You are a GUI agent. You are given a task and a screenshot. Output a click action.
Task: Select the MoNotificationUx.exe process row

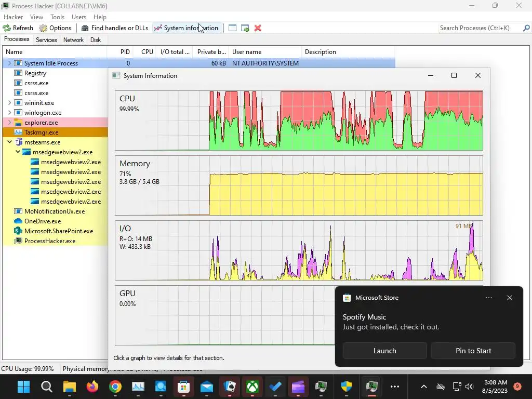[x=55, y=211]
